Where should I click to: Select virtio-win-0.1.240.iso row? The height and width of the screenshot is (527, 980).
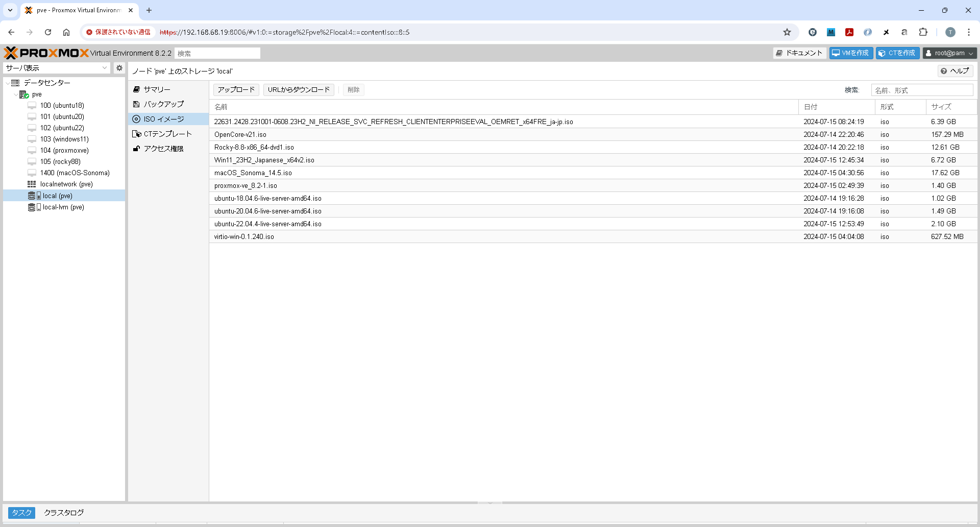[593, 237]
